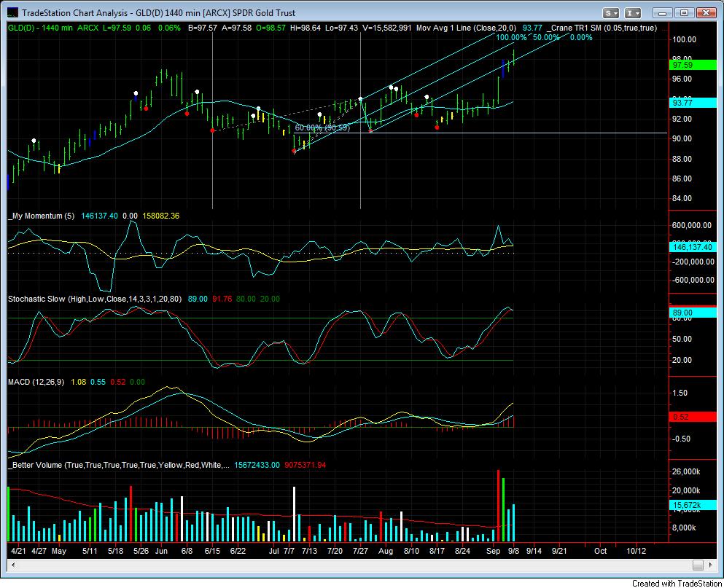Click the Lo=97.43 status value
The height and width of the screenshot is (588, 724).
point(341,28)
